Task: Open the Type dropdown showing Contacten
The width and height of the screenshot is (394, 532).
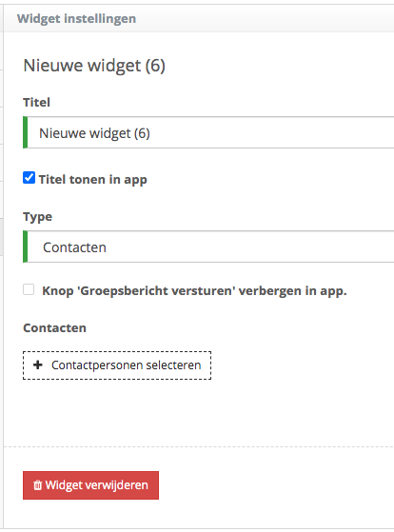Action: (x=210, y=246)
